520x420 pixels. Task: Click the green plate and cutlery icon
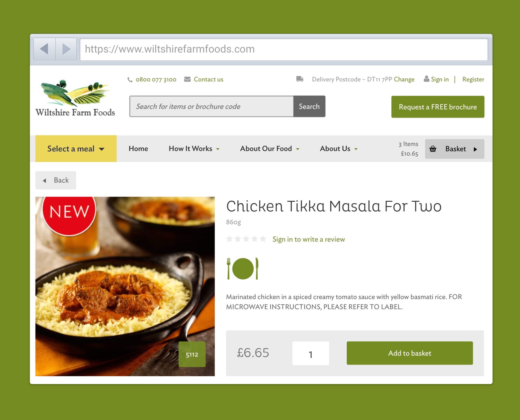point(243,269)
